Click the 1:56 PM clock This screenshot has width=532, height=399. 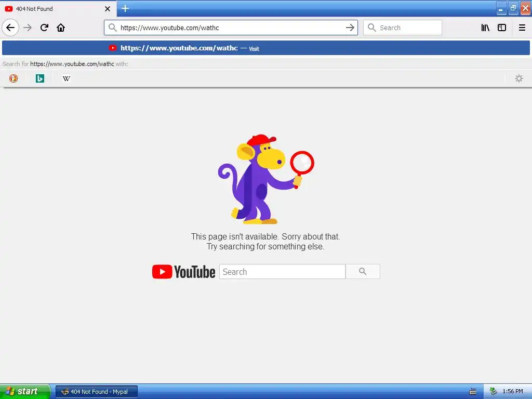click(513, 391)
